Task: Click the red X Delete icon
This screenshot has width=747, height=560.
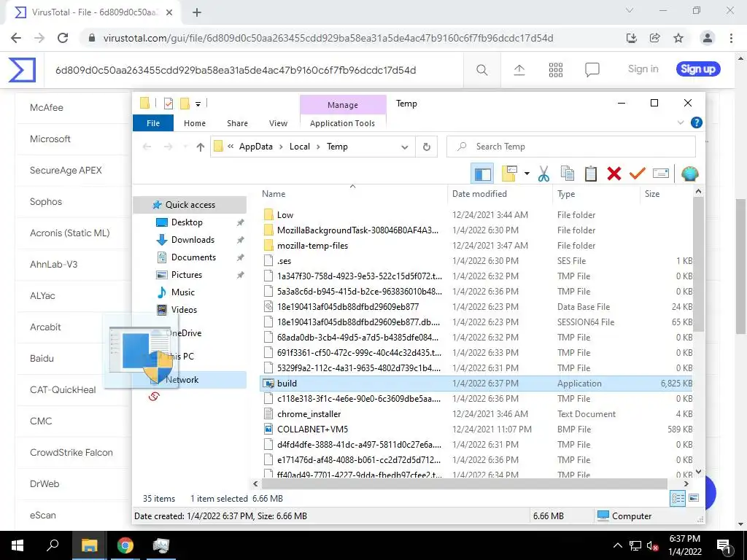Action: click(x=614, y=174)
